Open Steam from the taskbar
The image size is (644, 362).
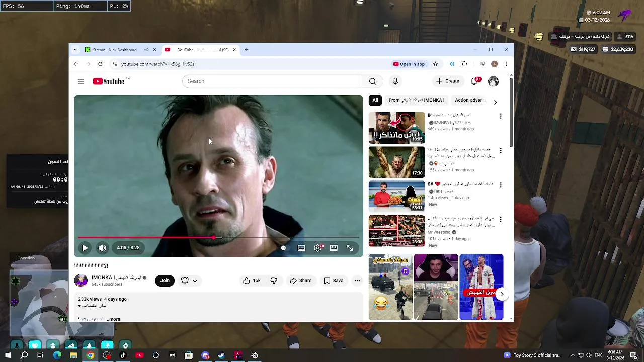point(221,355)
